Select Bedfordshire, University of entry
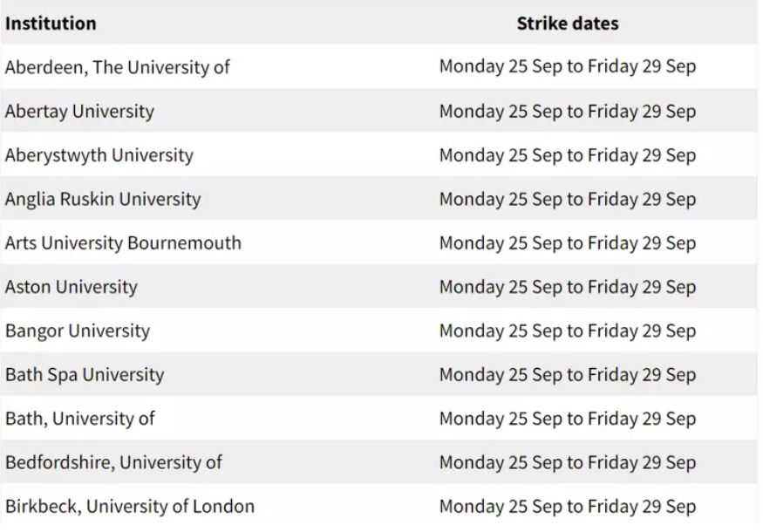This screenshot has height=532, width=763. click(113, 462)
